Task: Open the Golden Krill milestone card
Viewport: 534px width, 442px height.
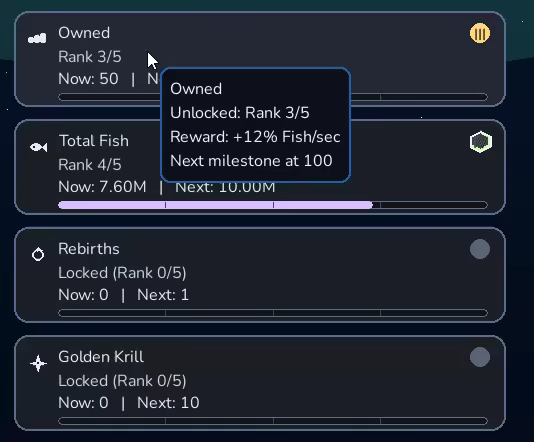Action: 260,383
